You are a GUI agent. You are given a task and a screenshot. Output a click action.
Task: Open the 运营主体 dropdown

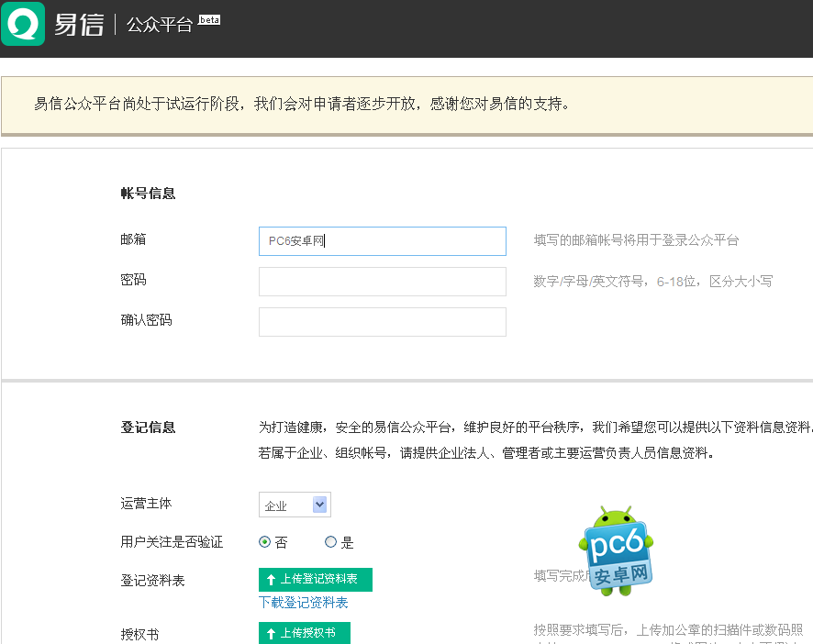click(294, 504)
